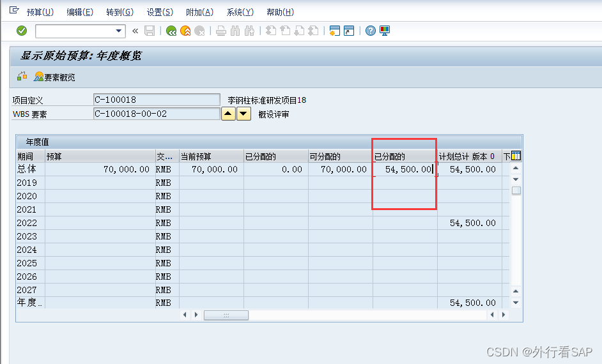Open the command field dropdown arrow

pos(119,31)
